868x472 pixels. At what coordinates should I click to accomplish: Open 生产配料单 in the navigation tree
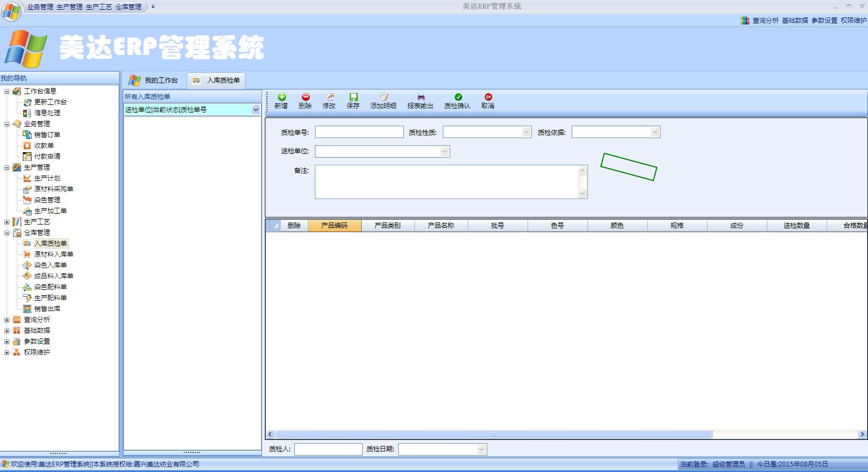pos(51,297)
